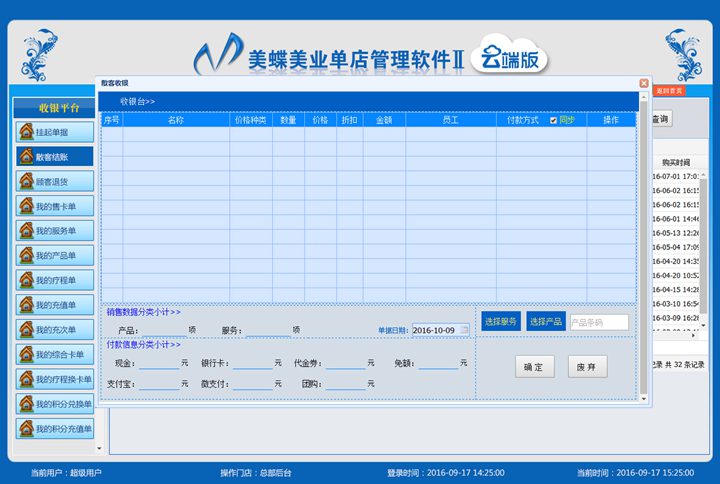
Task: Select the 16-07-01 row in background list
Action: 675,176
